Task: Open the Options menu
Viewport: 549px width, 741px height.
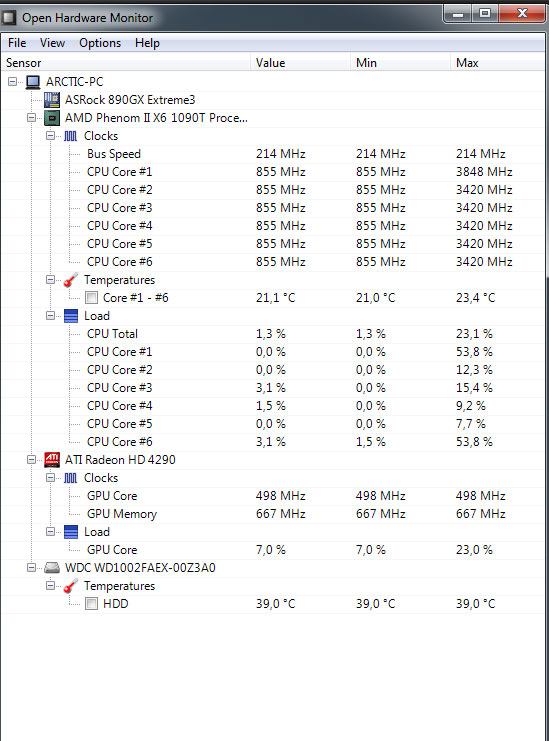Action: (x=100, y=43)
